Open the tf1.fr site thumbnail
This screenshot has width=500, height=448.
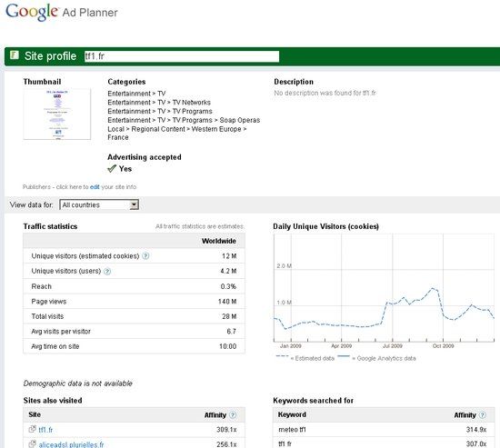click(56, 114)
